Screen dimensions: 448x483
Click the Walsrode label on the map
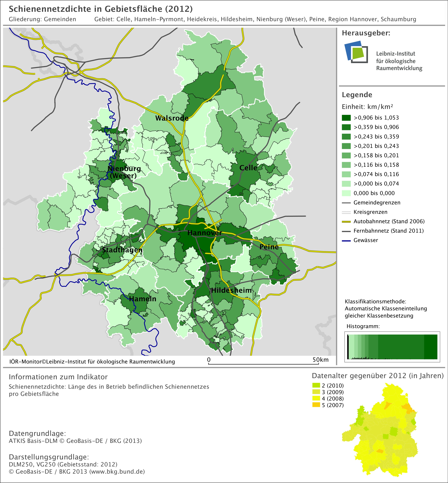[x=172, y=118]
